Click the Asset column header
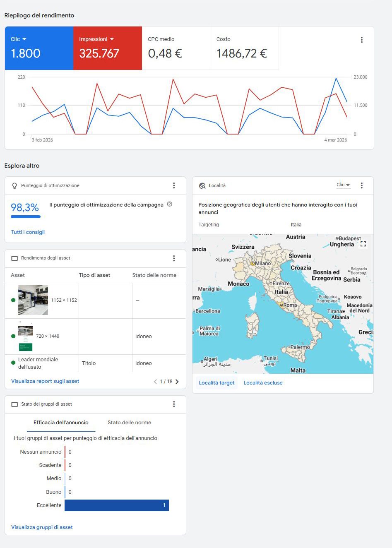This screenshot has width=392, height=548. click(18, 275)
